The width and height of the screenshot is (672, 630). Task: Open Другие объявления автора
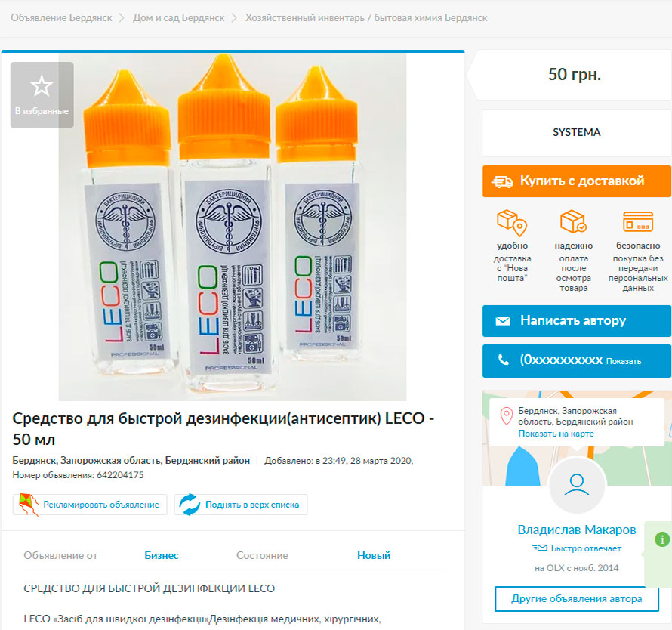[577, 599]
